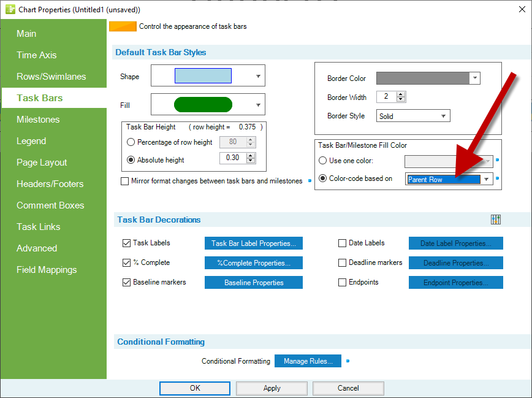Increase Percentage of row height value

pos(251,140)
